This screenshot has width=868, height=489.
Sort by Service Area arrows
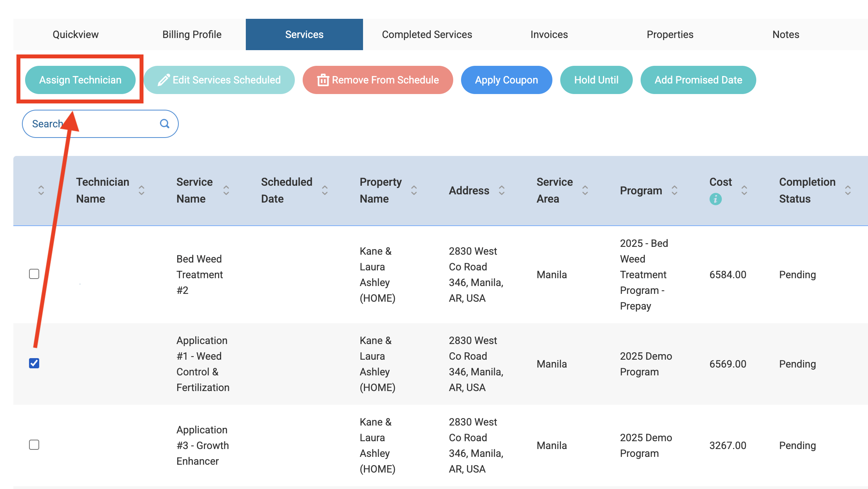585,190
